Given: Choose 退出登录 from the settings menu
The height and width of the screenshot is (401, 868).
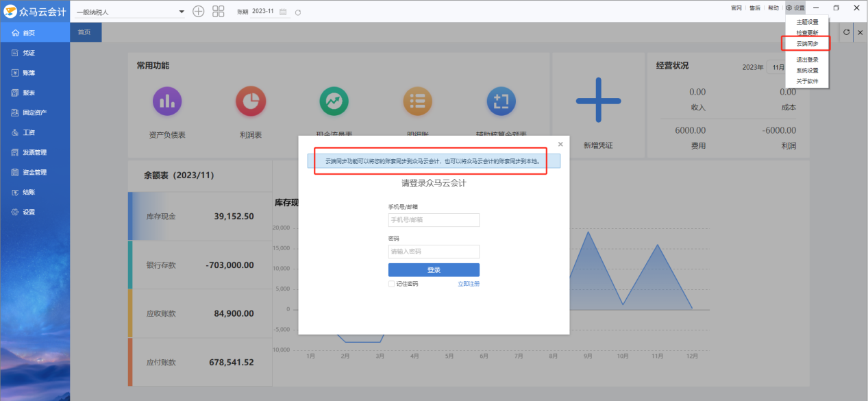Looking at the screenshot, I should [807, 60].
